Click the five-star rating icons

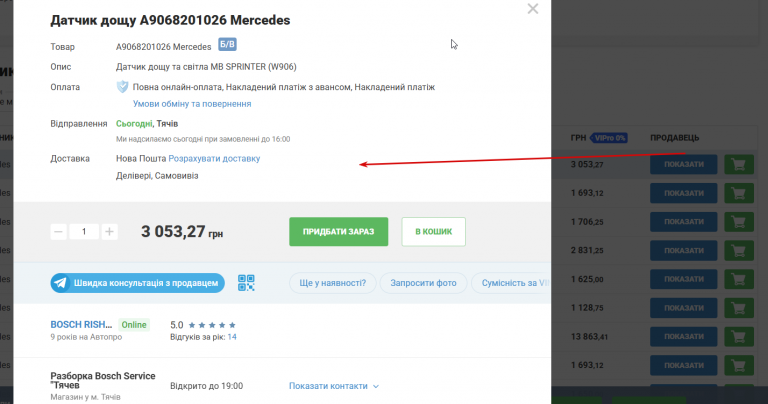[212, 325]
